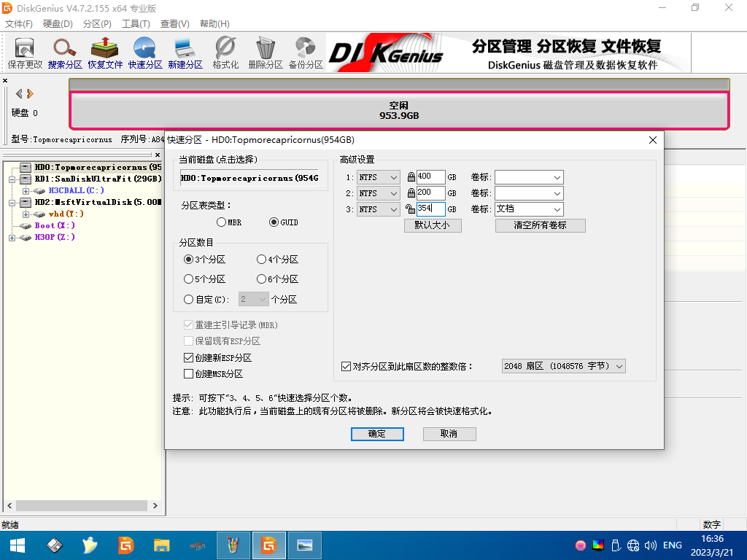Uncheck 创建新ESP分区 checkbox
747x560 pixels.
189,357
